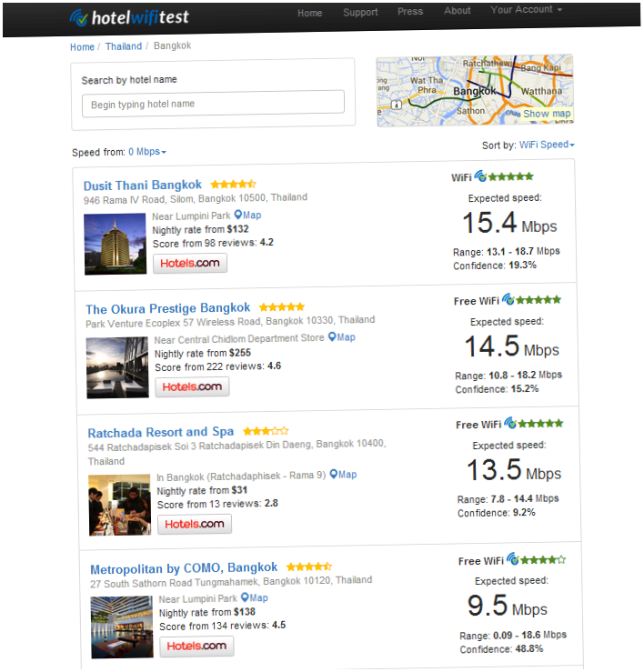Click the Bangkok breadcrumb text
This screenshot has width=644, height=672.
[172, 45]
